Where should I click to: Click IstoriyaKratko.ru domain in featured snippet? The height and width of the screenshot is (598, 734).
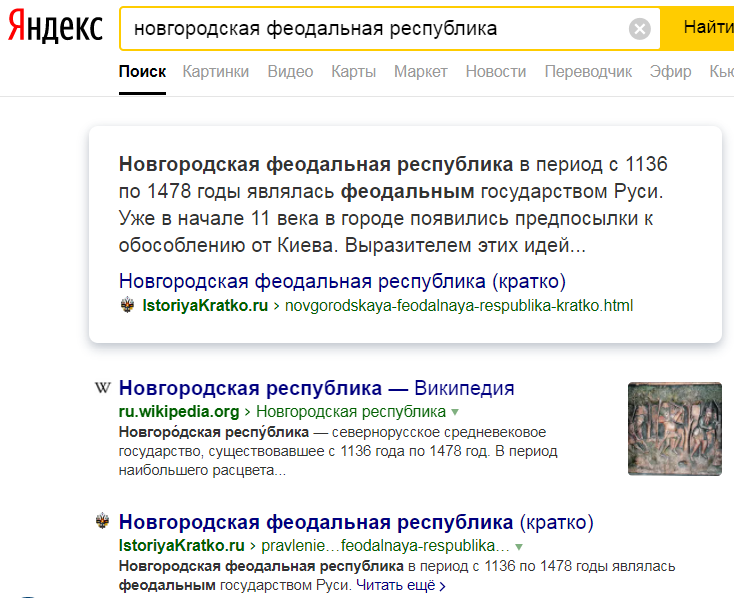[x=205, y=305]
